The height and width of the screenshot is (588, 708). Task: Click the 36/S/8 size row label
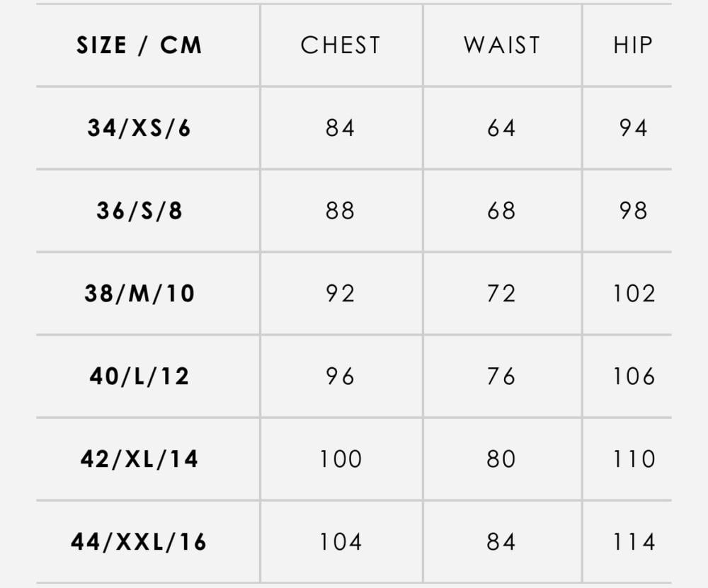pos(139,211)
